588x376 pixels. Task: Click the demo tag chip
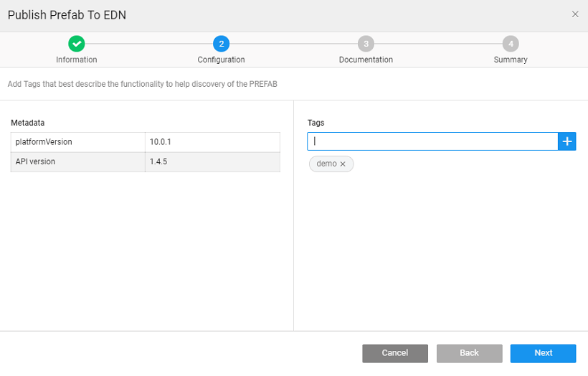(x=326, y=164)
